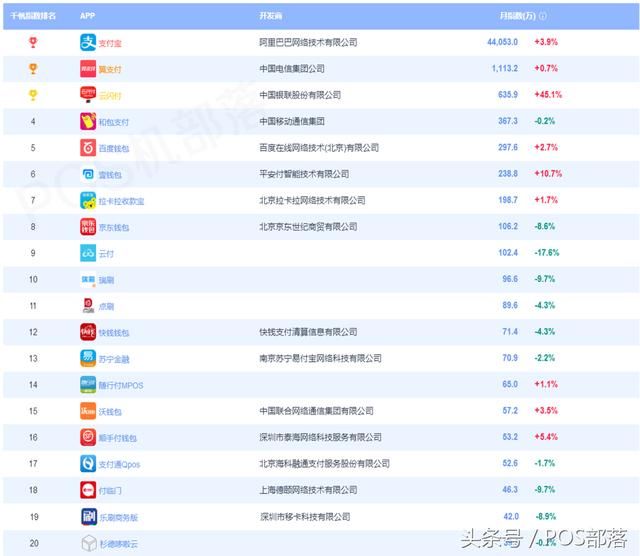The width and height of the screenshot is (640, 556).
Task: Click the 点刷 app icon
Action: (88, 306)
